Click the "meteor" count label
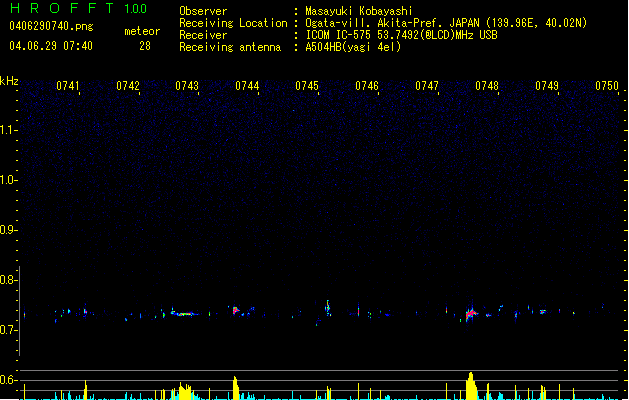The height and width of the screenshot is (400, 629). (x=142, y=31)
